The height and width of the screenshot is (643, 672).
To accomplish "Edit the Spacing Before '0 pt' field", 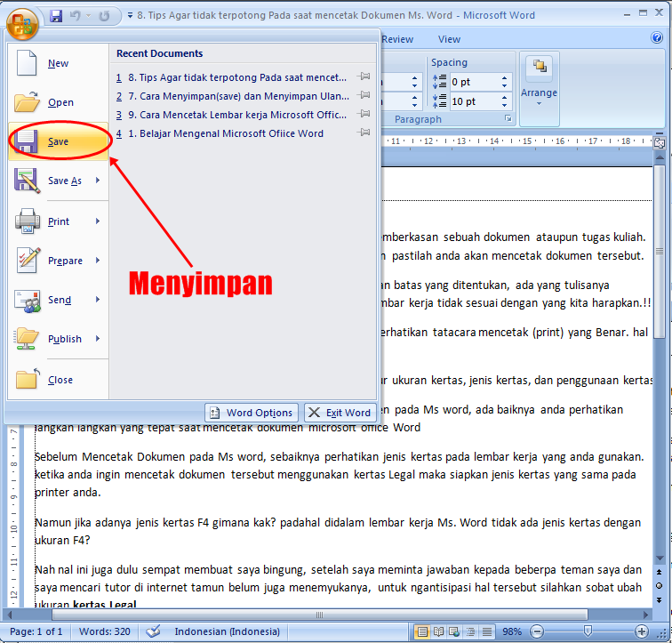I will (x=474, y=82).
